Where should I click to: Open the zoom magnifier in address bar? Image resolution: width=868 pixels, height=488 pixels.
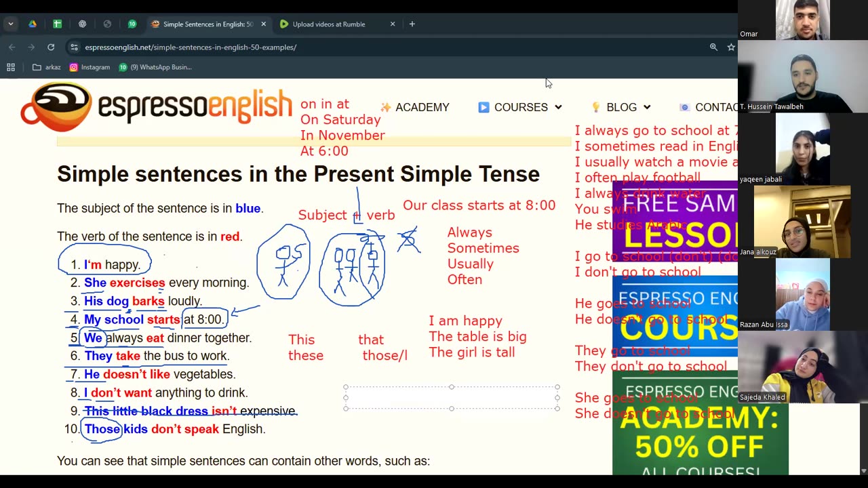(713, 47)
